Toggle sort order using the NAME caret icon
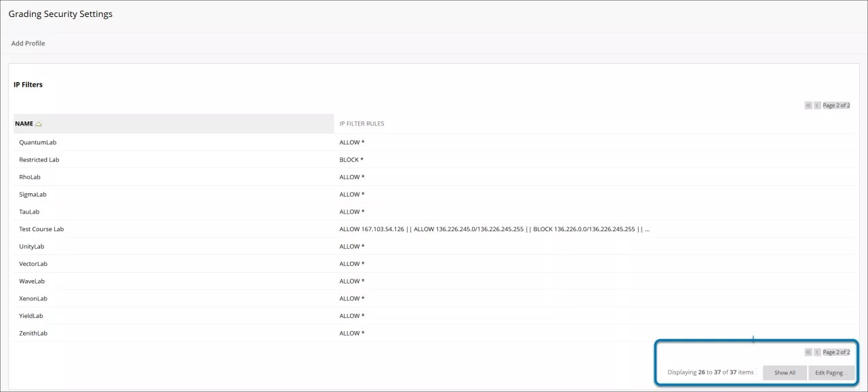The height and width of the screenshot is (392, 868). click(x=39, y=123)
